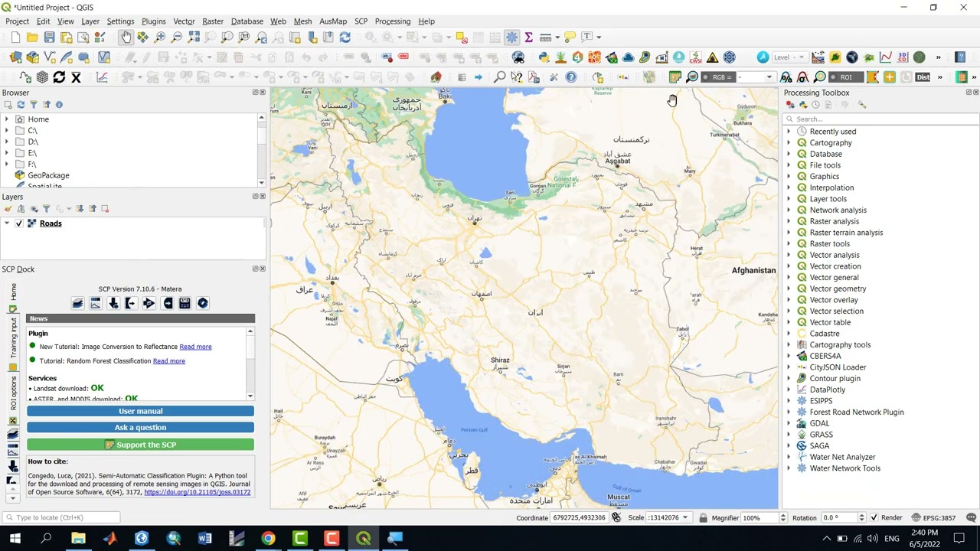Image resolution: width=980 pixels, height=551 pixels.
Task: Open Chrome from the Windows taskbar
Action: click(x=268, y=539)
